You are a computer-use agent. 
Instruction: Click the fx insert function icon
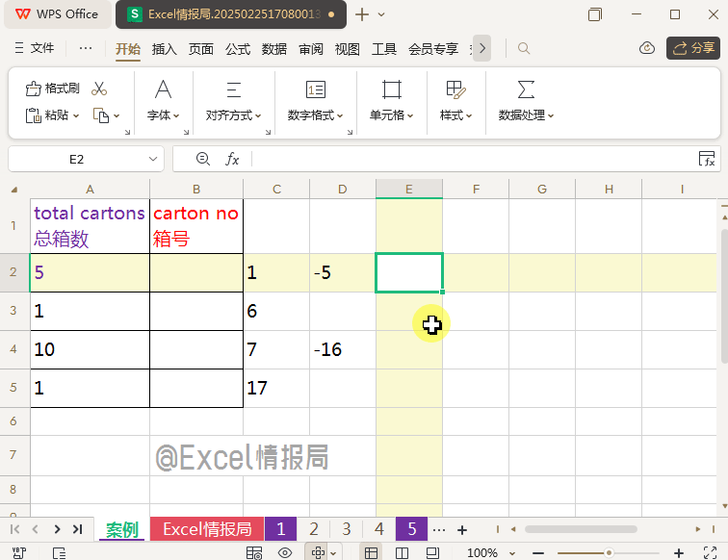click(x=232, y=159)
